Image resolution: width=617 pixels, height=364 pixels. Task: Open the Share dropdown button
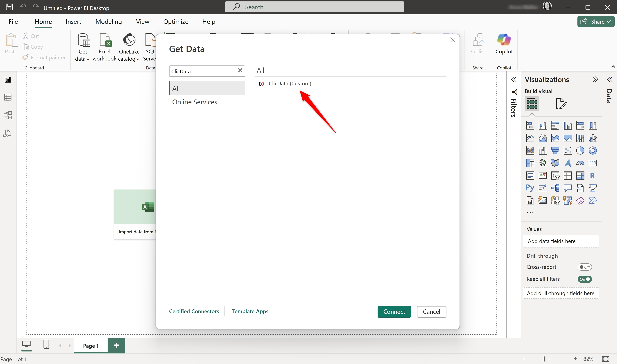596,22
